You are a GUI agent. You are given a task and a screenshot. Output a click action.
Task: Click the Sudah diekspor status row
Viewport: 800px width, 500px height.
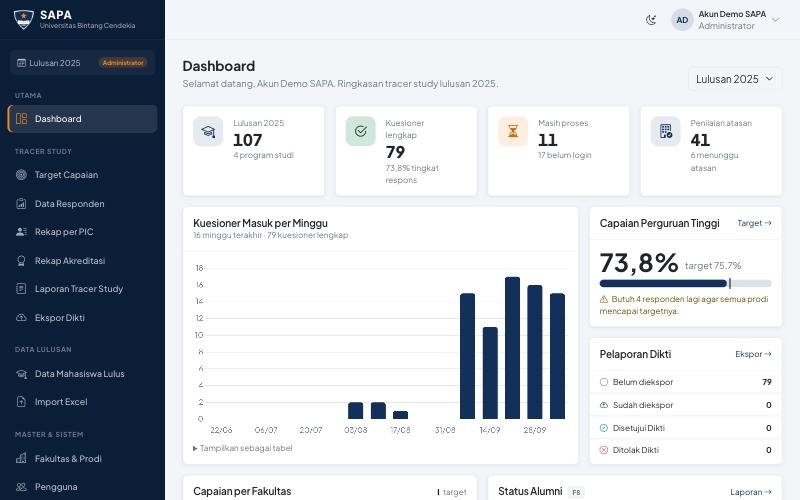point(685,405)
